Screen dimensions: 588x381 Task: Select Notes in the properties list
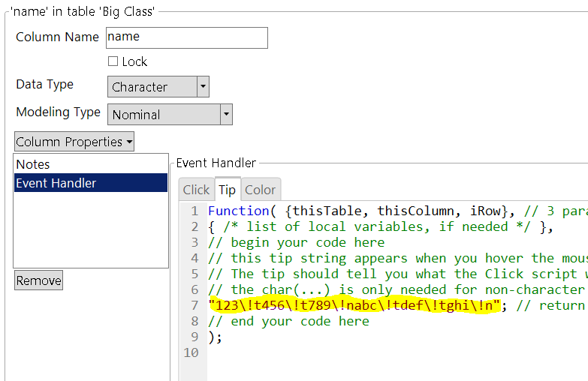pos(90,164)
